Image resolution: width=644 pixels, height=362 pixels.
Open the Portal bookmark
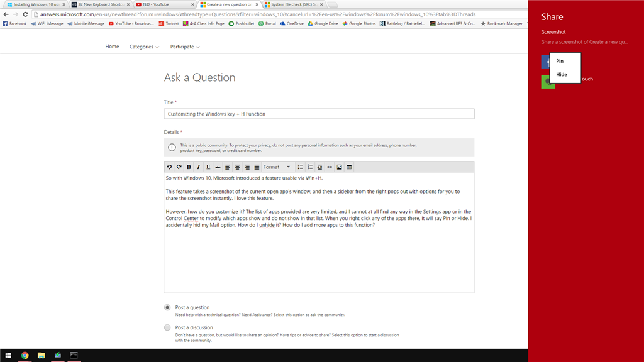point(267,24)
